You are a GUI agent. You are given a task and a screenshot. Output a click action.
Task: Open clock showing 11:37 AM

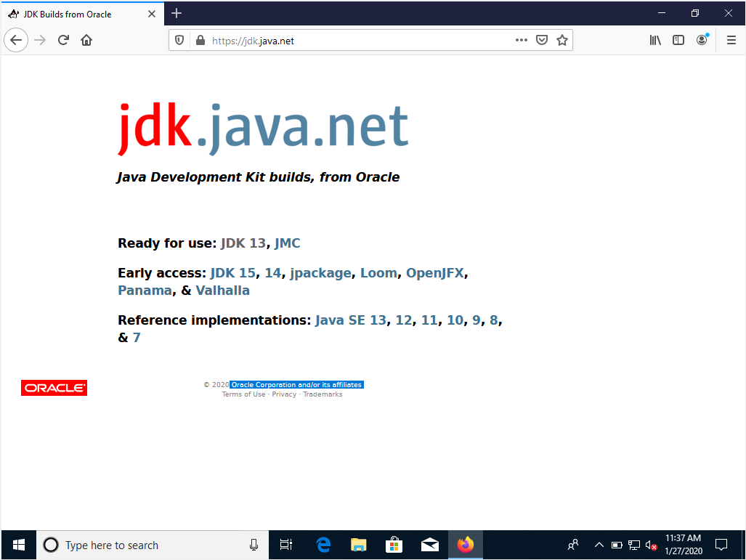pos(684,545)
